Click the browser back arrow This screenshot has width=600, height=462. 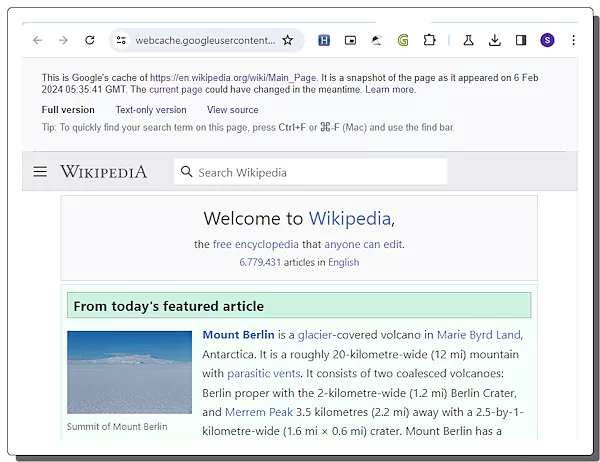38,40
